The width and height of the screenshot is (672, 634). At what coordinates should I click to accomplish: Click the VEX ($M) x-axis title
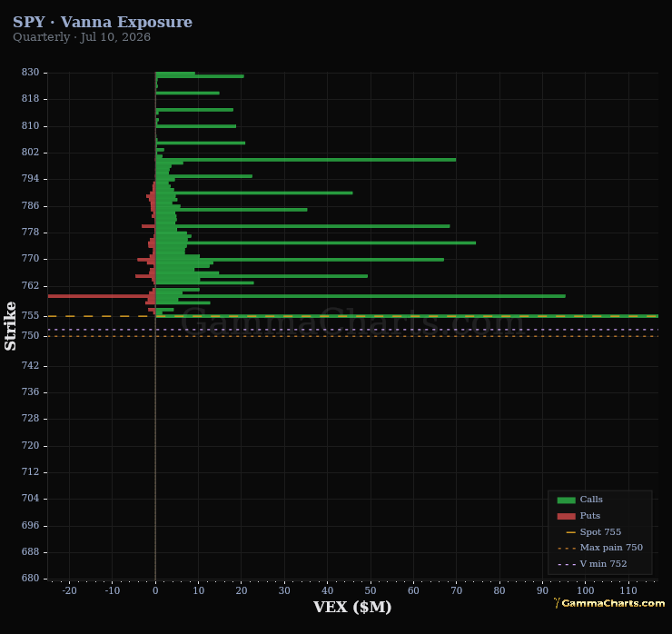pyautogui.click(x=352, y=607)
